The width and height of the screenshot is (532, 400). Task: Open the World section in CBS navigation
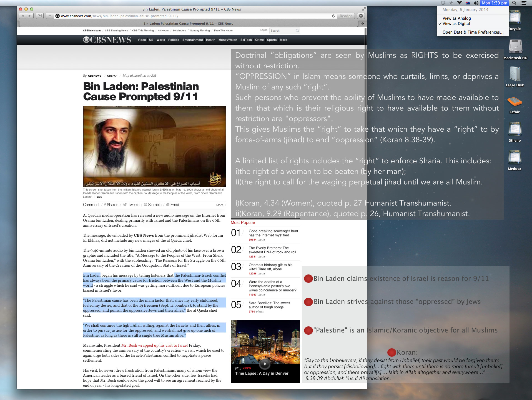click(x=161, y=40)
